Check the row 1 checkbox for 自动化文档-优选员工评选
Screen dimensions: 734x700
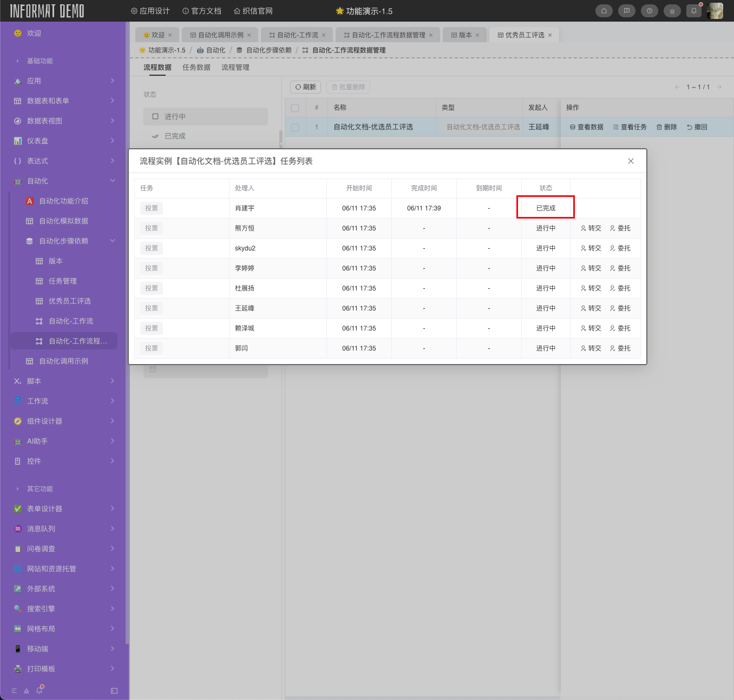click(x=295, y=127)
